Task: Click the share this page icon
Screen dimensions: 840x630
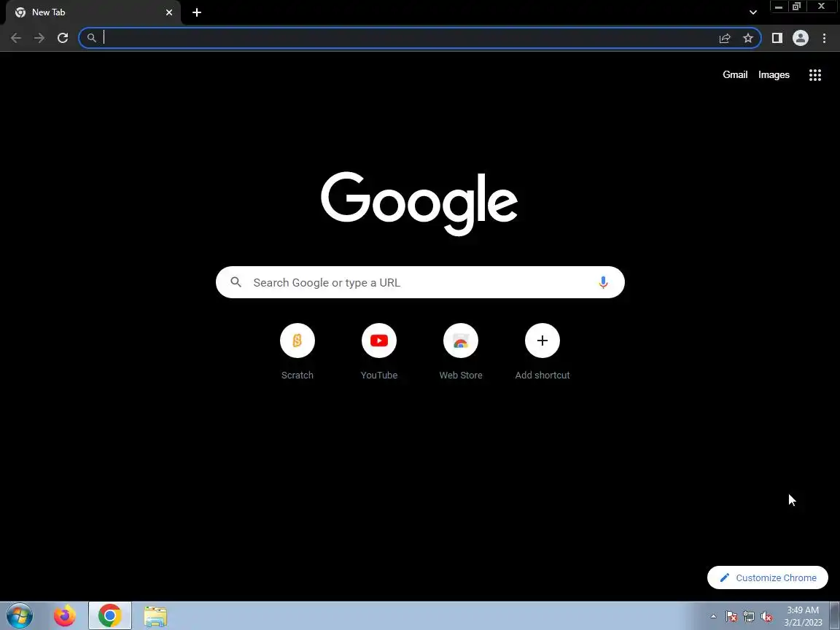Action: (725, 38)
